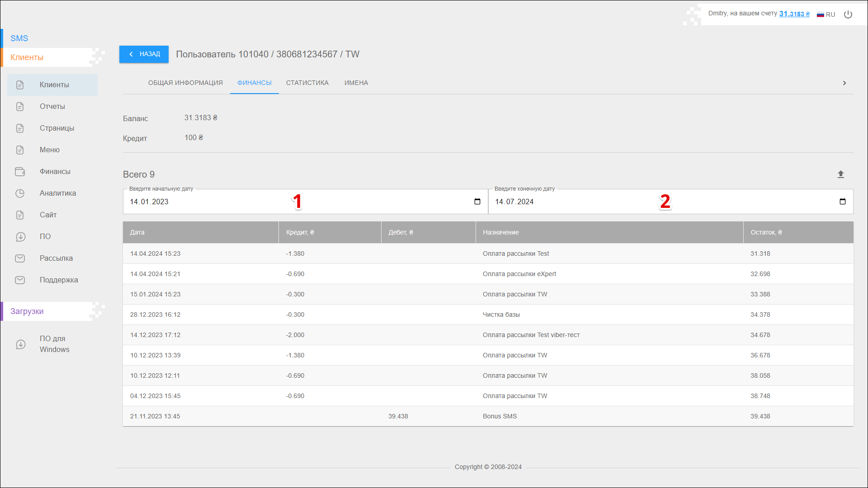Open Рассылка in the sidebar
Viewport: 868px width, 488px height.
coord(56,258)
